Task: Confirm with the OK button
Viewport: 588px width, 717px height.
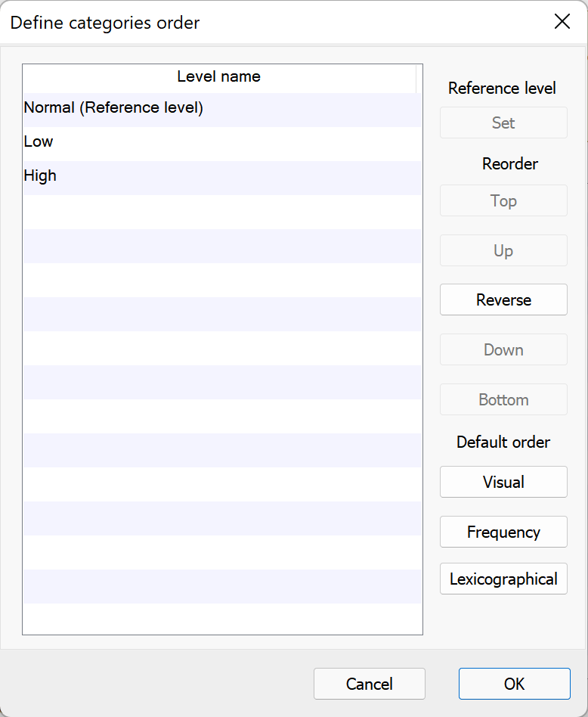Action: point(514,684)
